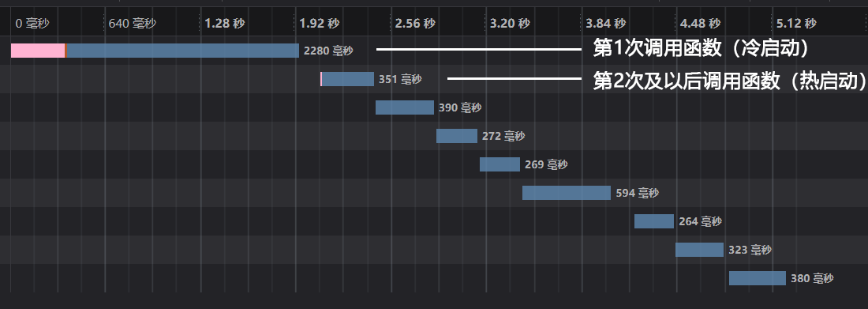Select the 264 毫秒 request bar

(654, 221)
